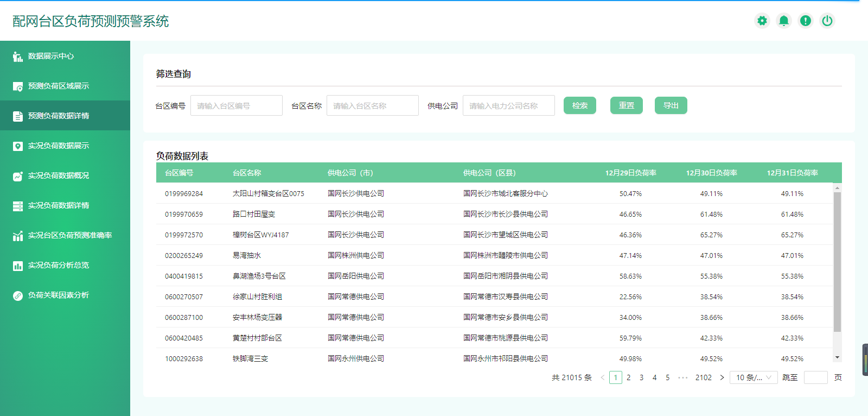Click the 预测负荷数据详情 document icon
Image resolution: width=868 pixels, height=416 pixels.
[18, 116]
